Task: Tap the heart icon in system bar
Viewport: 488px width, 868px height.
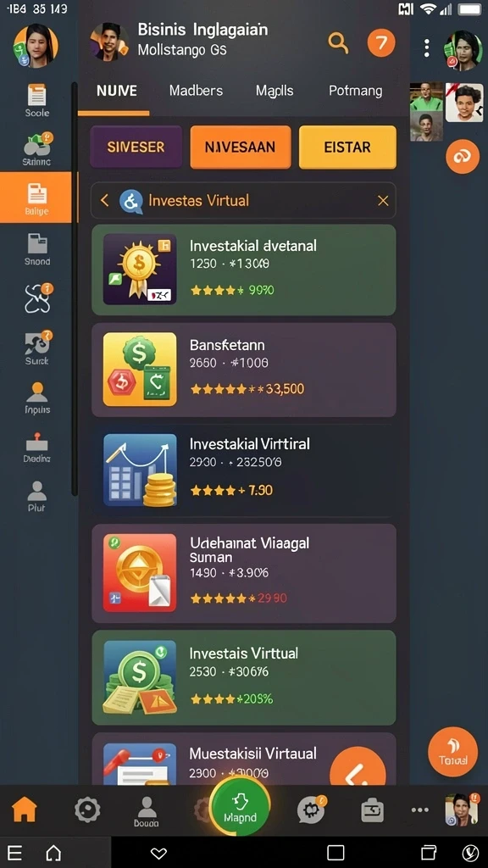Action: 158,853
